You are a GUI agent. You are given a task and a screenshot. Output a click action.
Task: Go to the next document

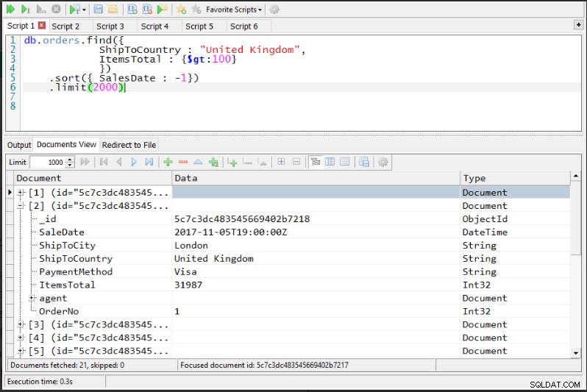134,162
